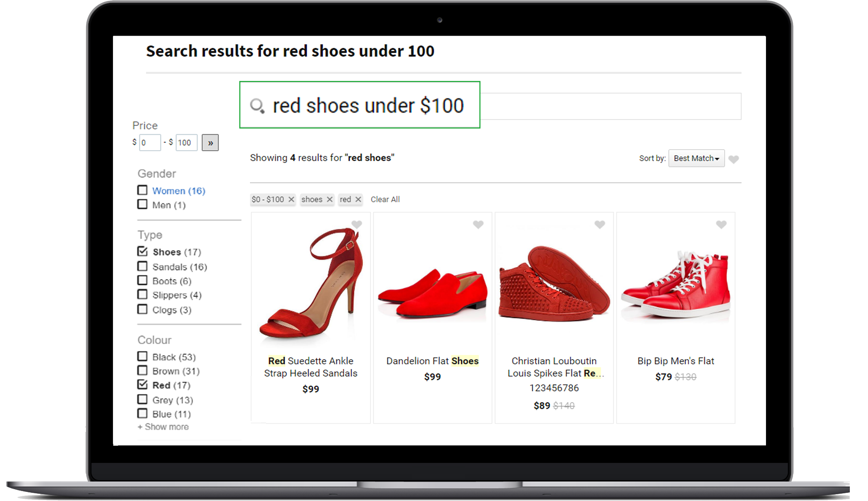Enable the Shoes type checkbox

[142, 252]
